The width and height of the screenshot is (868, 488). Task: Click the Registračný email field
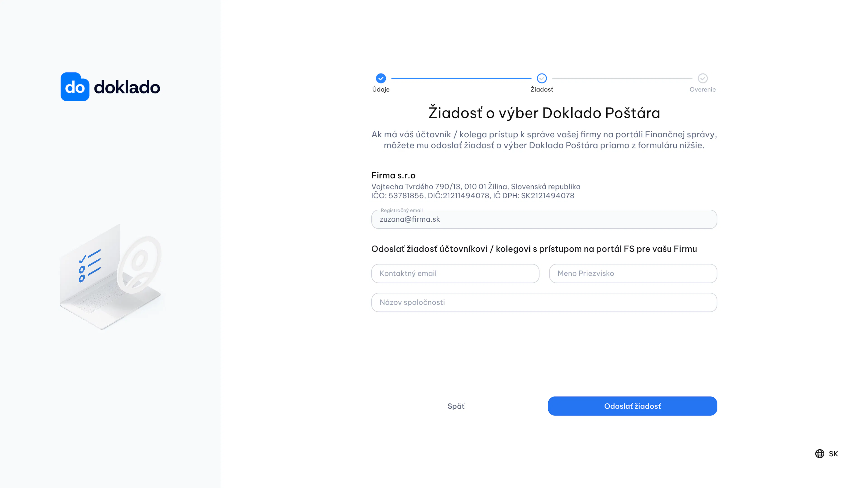pyautogui.click(x=544, y=219)
